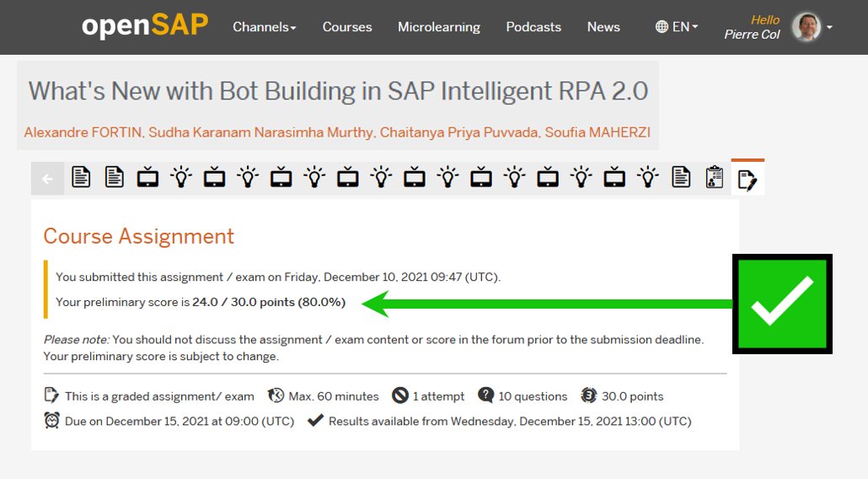Open the third document item after the last lightbulb
Viewport: 868px width, 479px height.
pyautogui.click(x=681, y=177)
